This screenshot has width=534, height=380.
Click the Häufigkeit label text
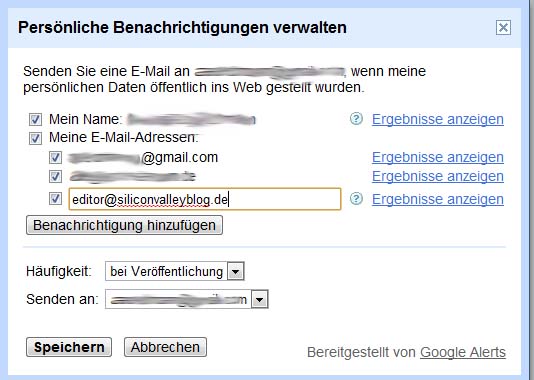59,271
